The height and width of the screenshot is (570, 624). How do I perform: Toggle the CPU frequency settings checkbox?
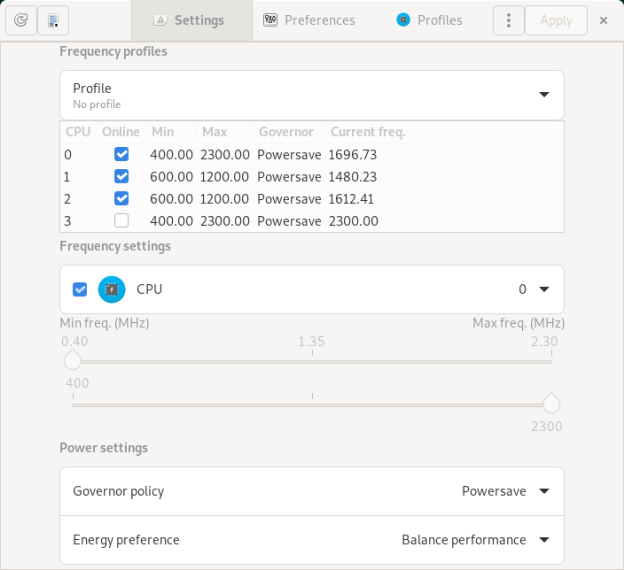pyautogui.click(x=80, y=289)
